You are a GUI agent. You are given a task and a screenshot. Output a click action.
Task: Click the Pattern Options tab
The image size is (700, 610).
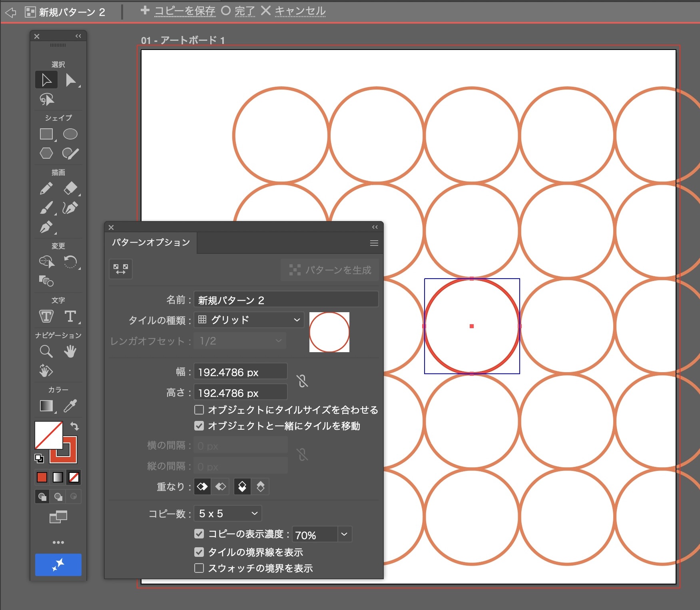coord(151,243)
